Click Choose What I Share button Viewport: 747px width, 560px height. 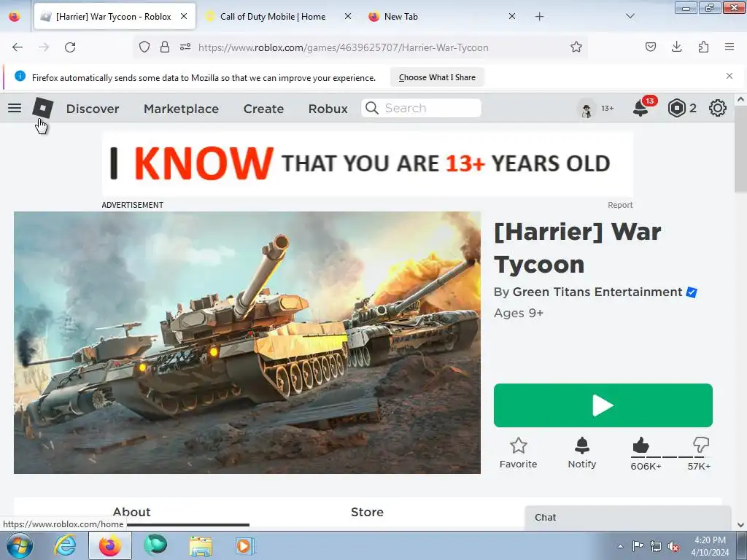tap(437, 77)
